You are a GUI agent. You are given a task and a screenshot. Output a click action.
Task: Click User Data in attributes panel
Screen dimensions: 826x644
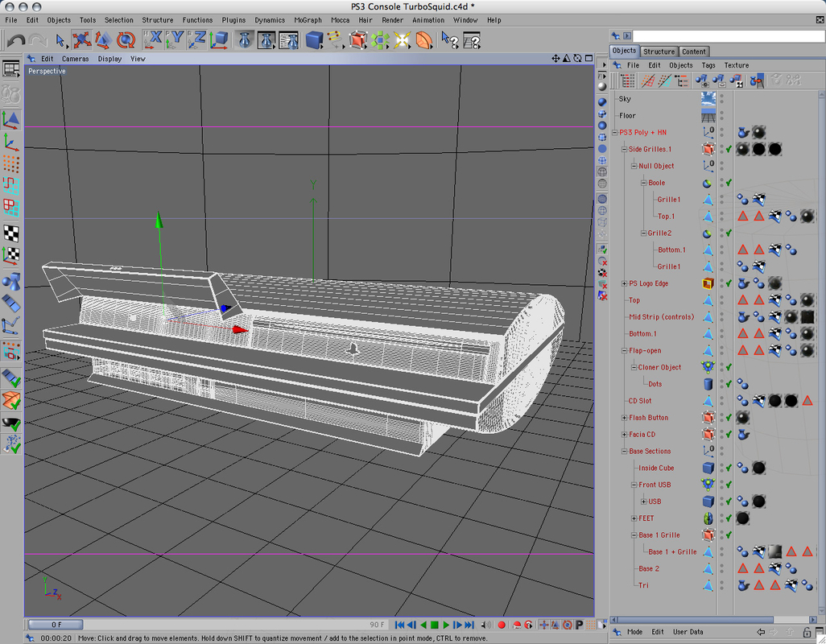coord(688,632)
